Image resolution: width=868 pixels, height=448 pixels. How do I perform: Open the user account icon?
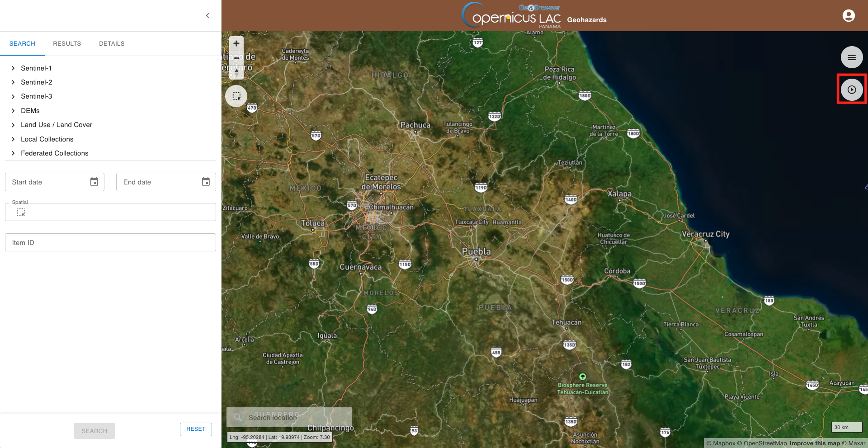(849, 16)
